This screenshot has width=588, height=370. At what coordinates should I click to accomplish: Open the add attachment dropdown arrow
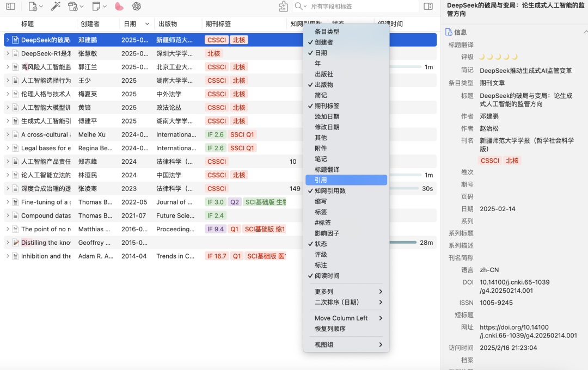(81, 7)
